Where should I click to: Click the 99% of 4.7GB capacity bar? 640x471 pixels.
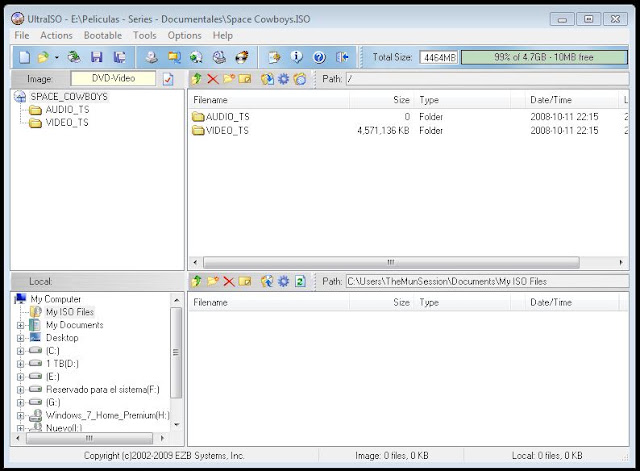pos(544,58)
